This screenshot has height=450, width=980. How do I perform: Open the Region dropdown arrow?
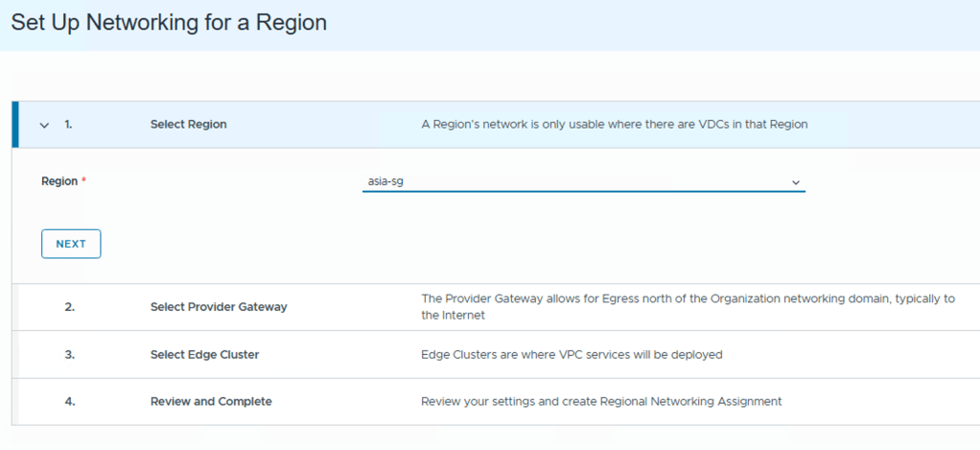click(x=795, y=181)
